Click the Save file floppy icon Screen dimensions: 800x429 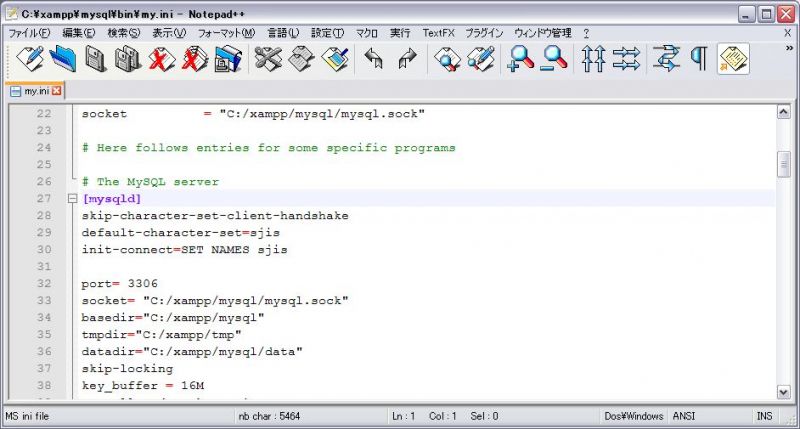point(95,60)
